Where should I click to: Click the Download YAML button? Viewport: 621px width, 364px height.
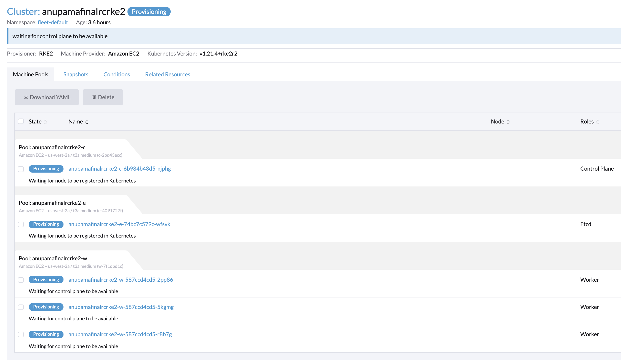point(47,97)
